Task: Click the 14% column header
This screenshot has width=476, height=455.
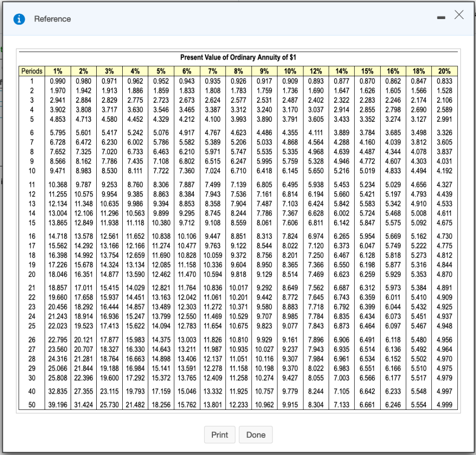Action: tap(342, 71)
